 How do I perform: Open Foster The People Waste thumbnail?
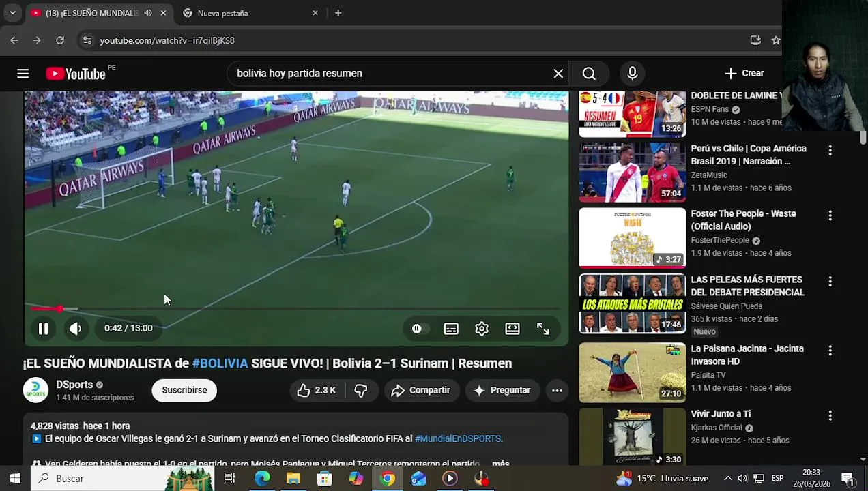[x=632, y=237]
